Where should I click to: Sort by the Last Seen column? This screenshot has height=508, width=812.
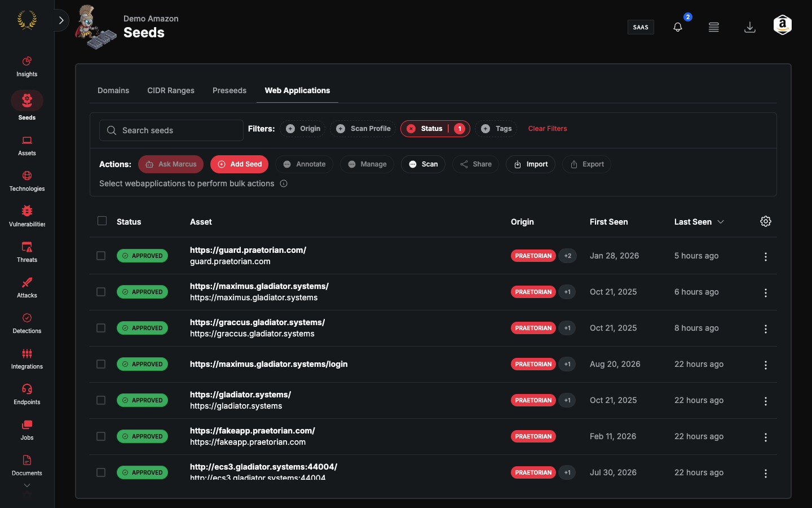tap(699, 222)
